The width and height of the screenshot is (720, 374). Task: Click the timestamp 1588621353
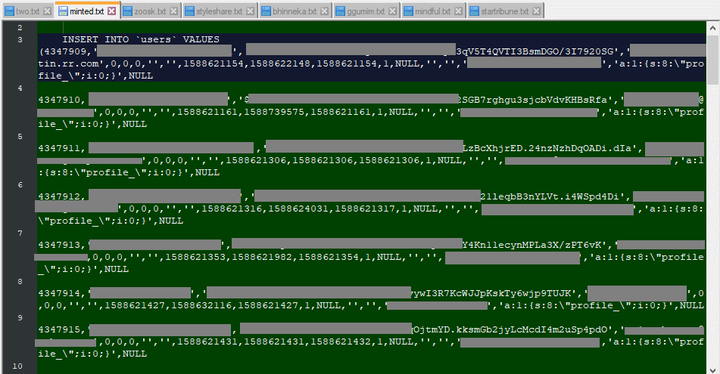(x=196, y=257)
